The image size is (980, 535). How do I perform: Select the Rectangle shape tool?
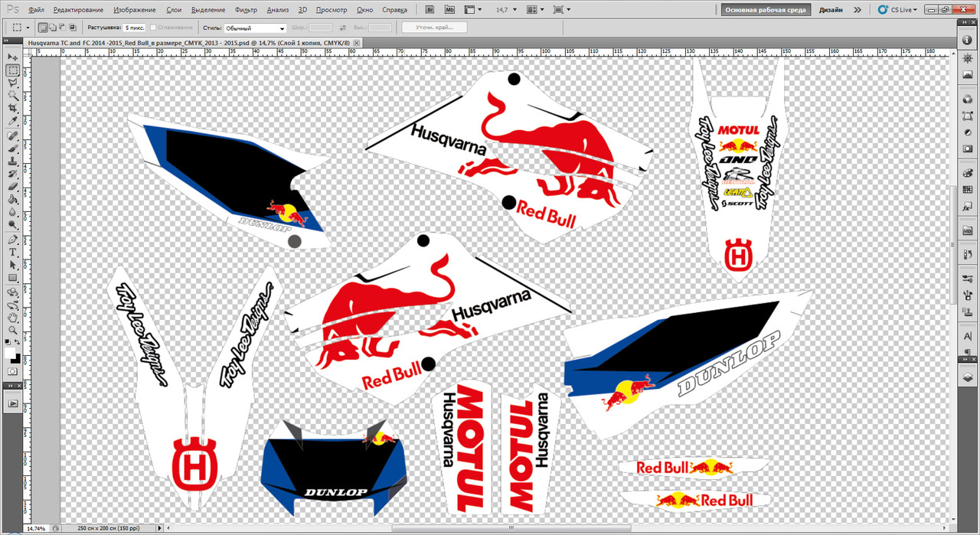(13, 277)
